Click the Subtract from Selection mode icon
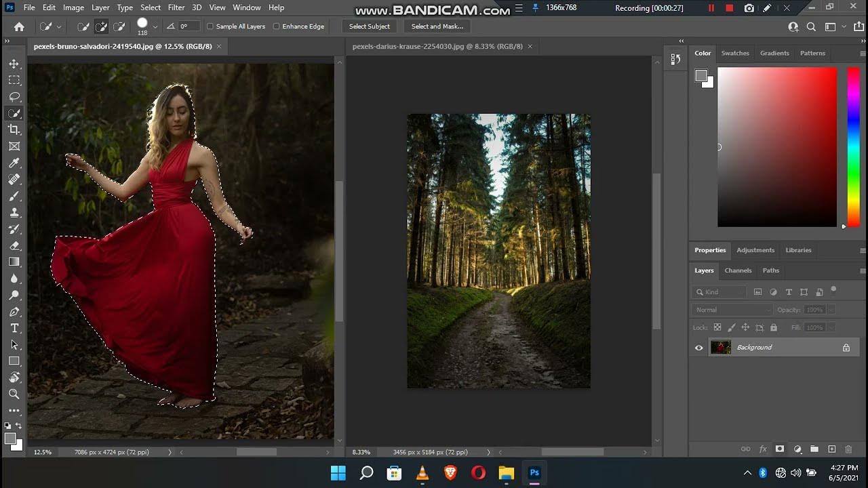Image resolution: width=868 pixels, height=488 pixels. click(119, 26)
